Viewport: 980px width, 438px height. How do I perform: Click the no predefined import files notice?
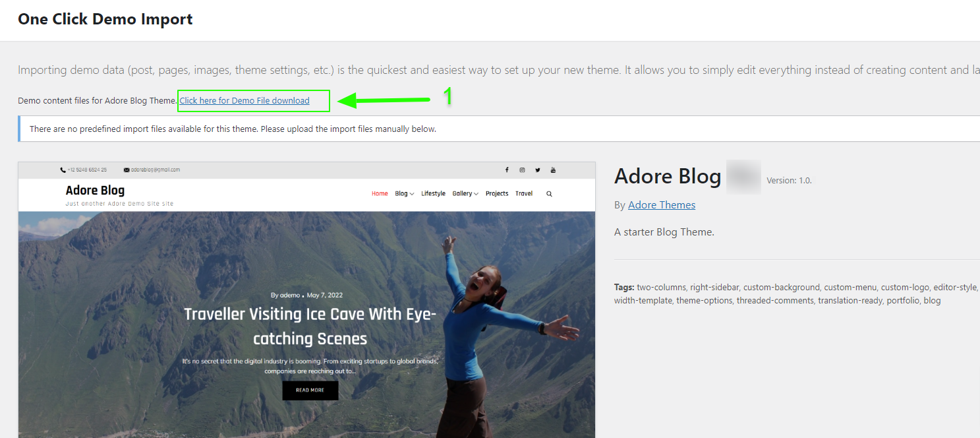(x=499, y=129)
